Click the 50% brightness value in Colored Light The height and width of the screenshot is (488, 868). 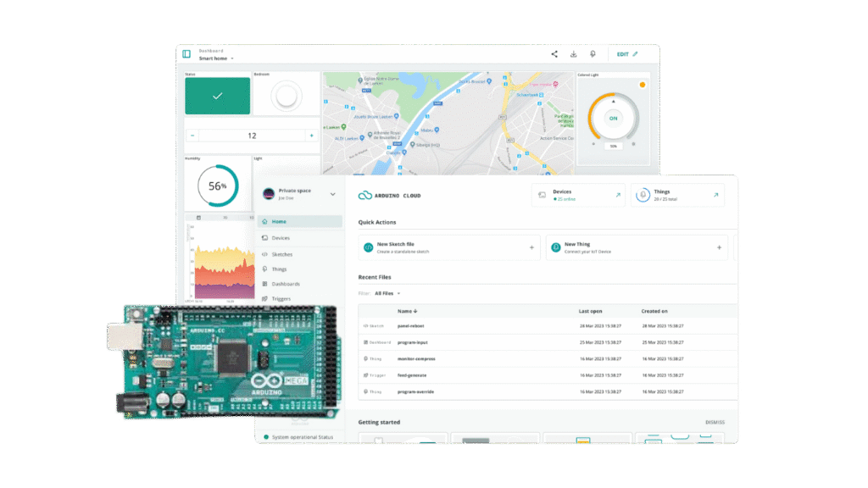[x=614, y=146]
